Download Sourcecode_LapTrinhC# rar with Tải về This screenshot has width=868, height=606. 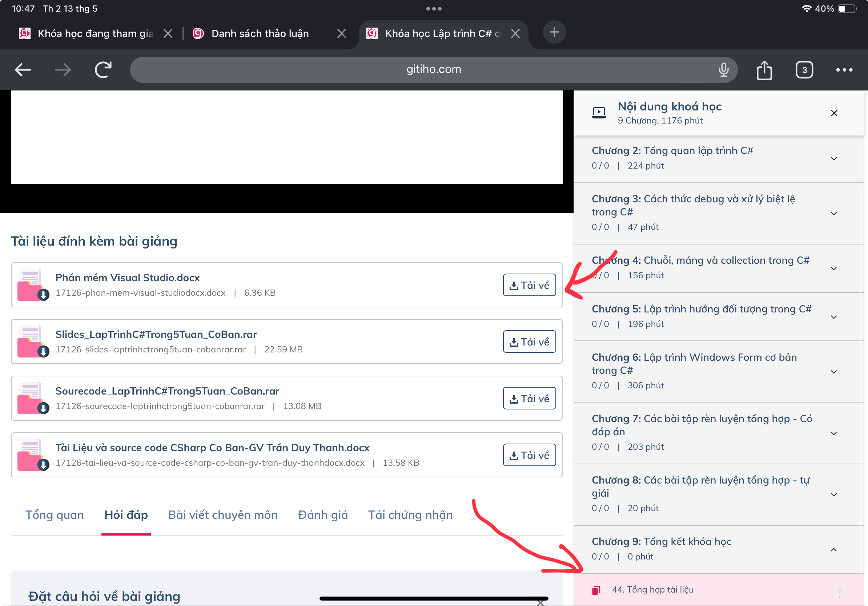529,398
